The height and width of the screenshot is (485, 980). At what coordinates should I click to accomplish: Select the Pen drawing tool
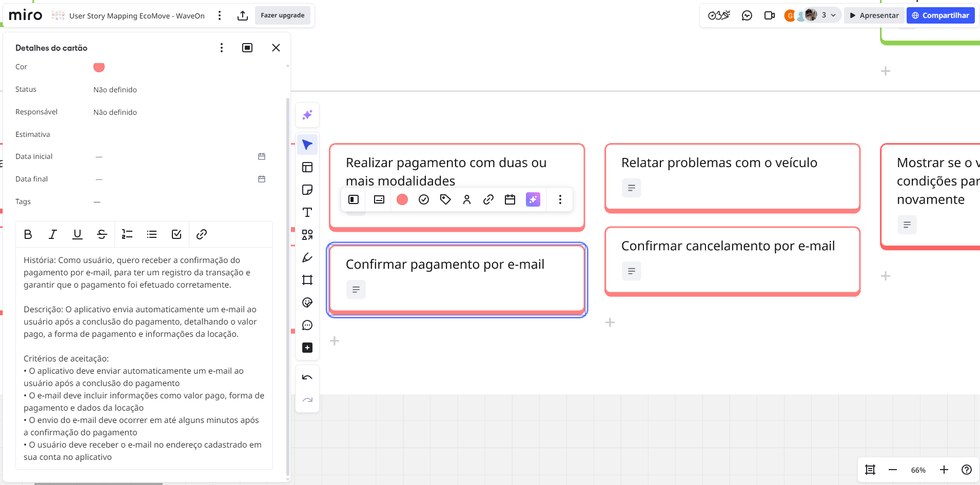(307, 257)
